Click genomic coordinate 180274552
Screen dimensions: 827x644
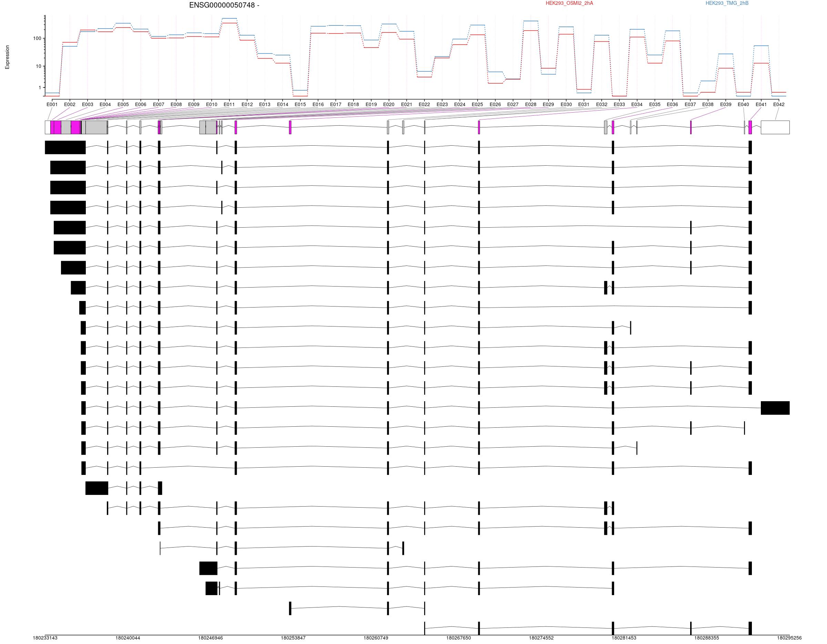(x=541, y=638)
